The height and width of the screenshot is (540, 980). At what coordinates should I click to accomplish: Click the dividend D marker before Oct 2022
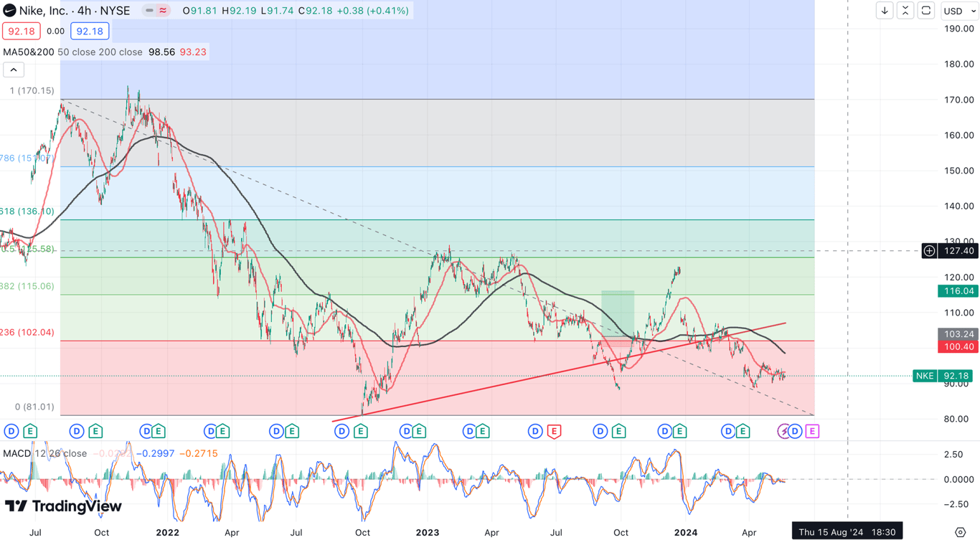point(341,431)
